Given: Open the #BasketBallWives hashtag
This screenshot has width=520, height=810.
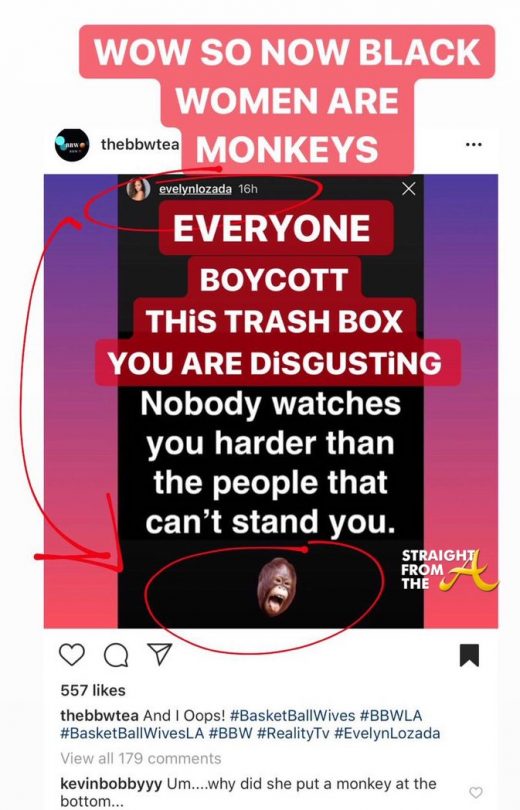Looking at the screenshot, I should click(292, 715).
